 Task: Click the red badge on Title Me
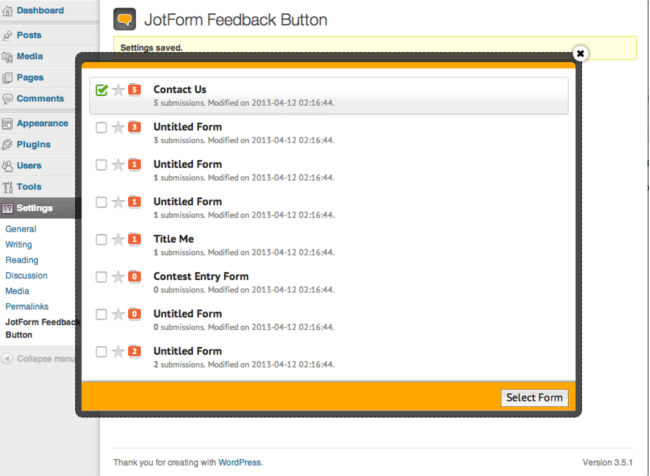[134, 239]
